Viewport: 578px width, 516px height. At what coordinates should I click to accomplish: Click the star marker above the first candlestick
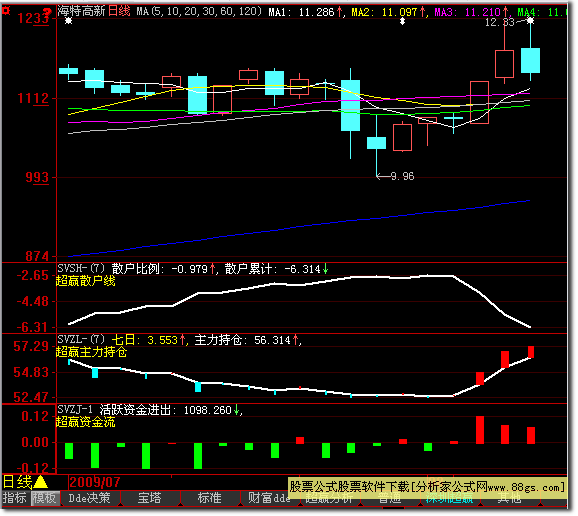pyautogui.click(x=69, y=21)
